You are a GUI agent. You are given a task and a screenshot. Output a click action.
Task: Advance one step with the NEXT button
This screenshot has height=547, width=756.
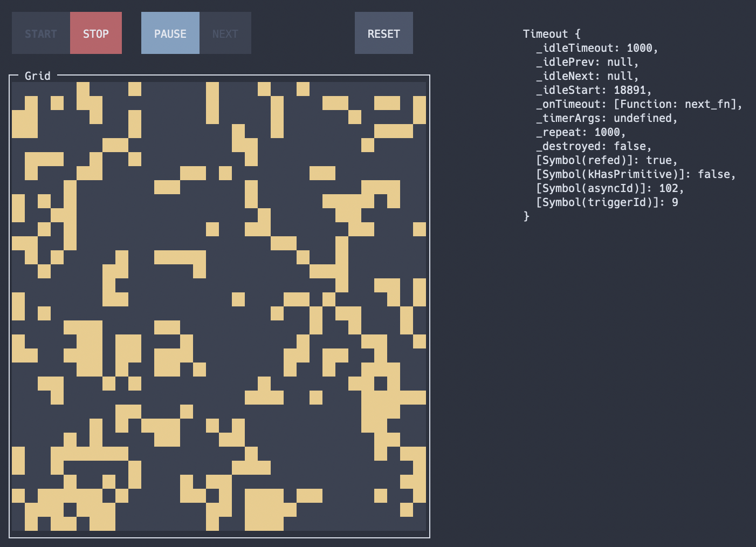click(225, 33)
